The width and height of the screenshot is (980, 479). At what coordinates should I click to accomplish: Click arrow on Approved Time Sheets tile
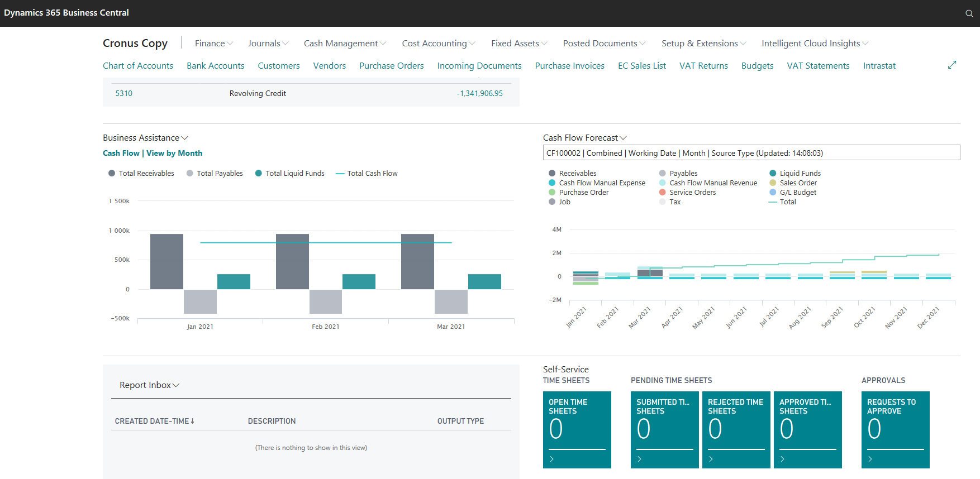[782, 459]
